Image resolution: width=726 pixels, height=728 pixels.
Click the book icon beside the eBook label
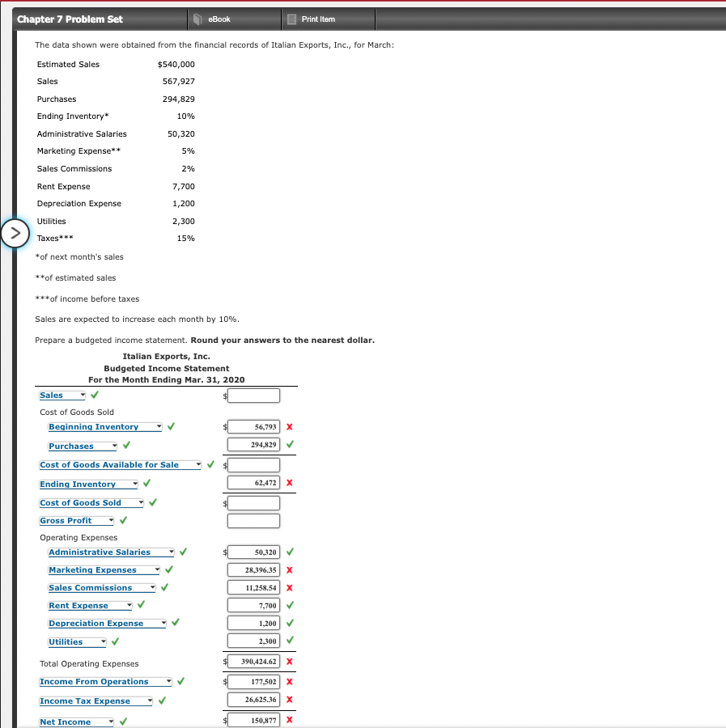pyautogui.click(x=196, y=19)
